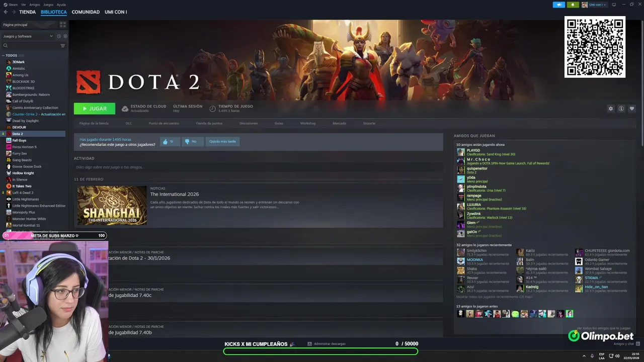Open the announcements megaphone button
Image resolution: width=644 pixels, height=362 pixels.
coord(558,5)
